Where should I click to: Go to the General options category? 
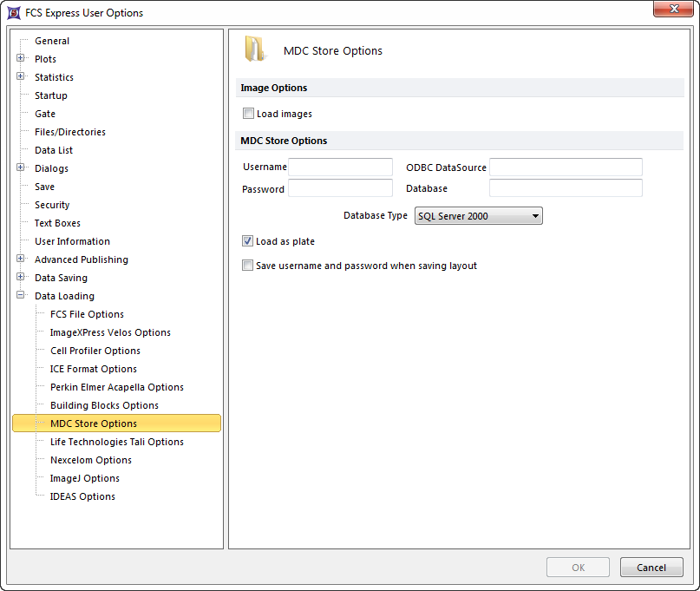pyautogui.click(x=52, y=41)
